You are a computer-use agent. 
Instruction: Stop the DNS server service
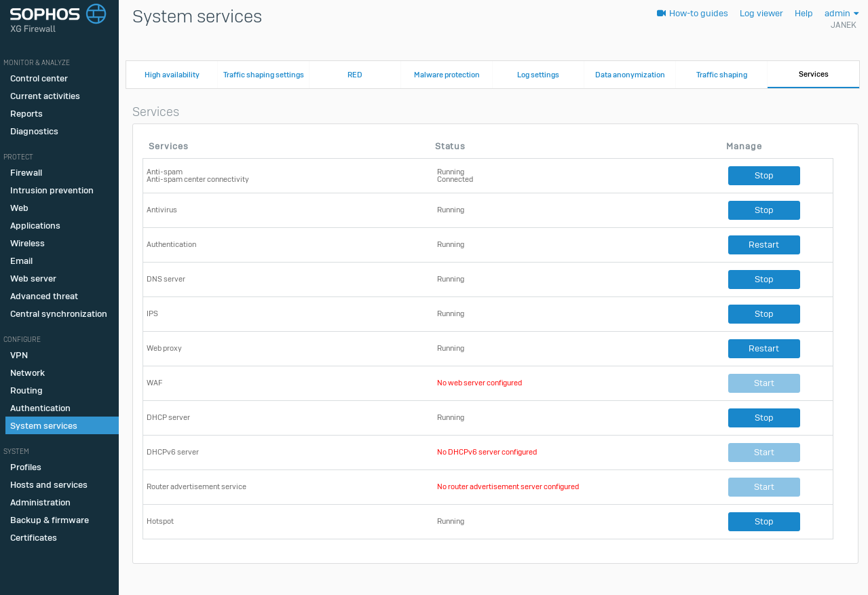point(763,280)
